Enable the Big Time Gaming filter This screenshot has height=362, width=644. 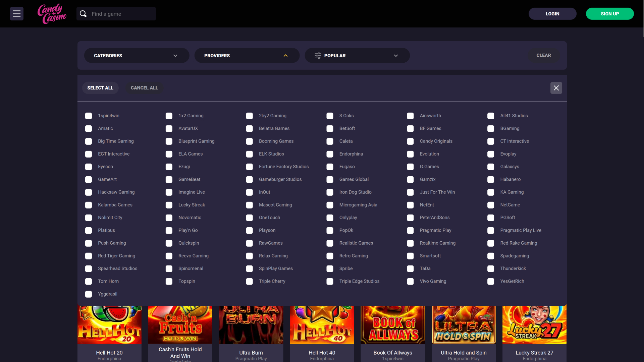point(89,141)
